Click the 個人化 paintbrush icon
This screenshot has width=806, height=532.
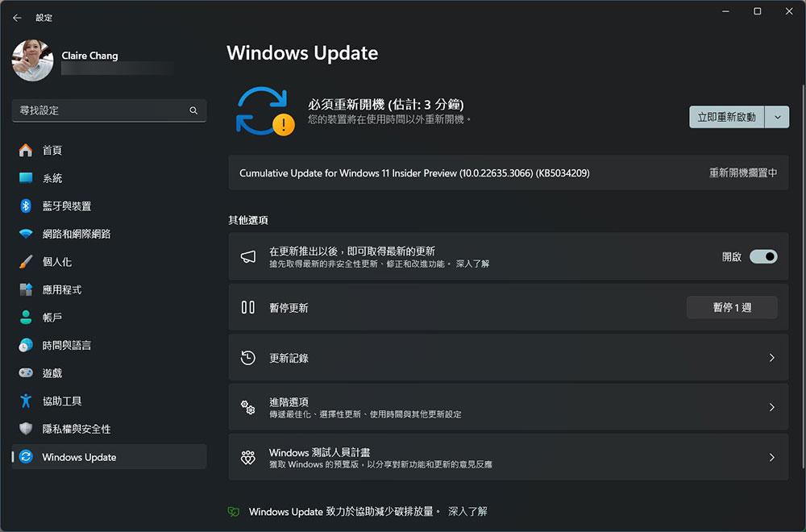point(26,262)
